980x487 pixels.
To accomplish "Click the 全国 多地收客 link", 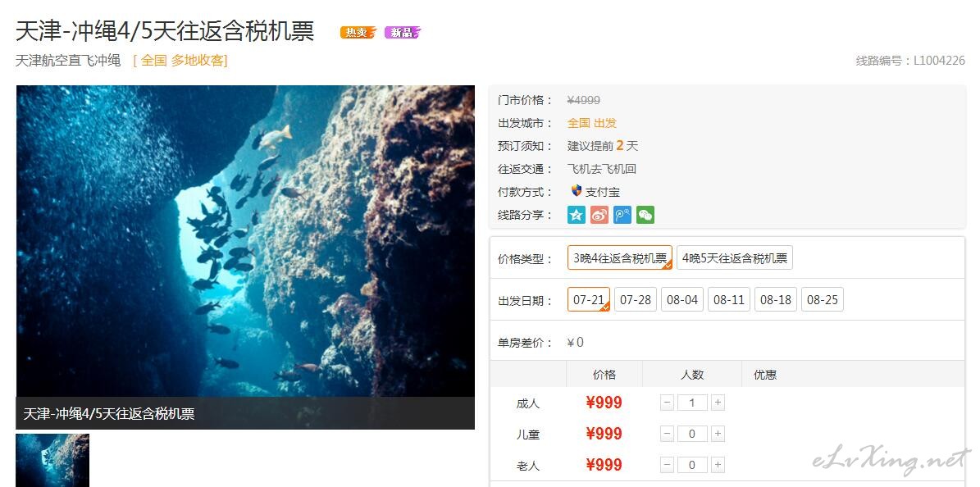I will [x=180, y=61].
